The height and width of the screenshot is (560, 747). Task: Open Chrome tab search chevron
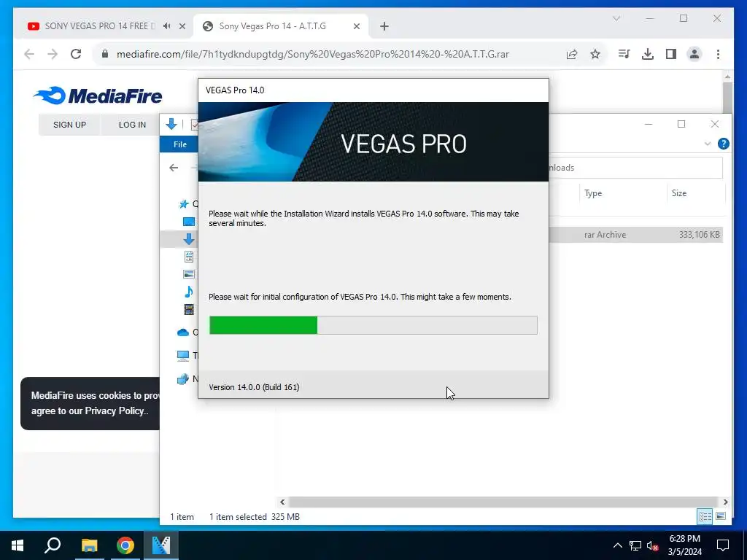tap(616, 18)
